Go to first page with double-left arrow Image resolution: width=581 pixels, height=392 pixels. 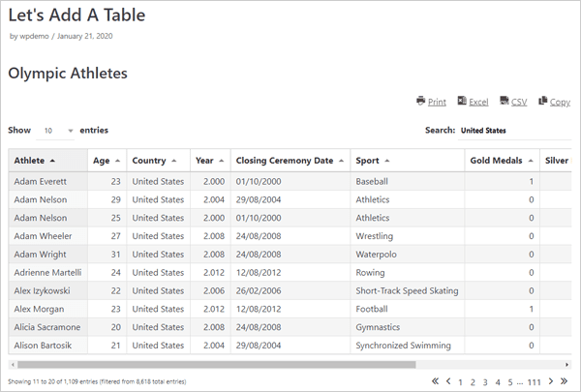pos(436,381)
